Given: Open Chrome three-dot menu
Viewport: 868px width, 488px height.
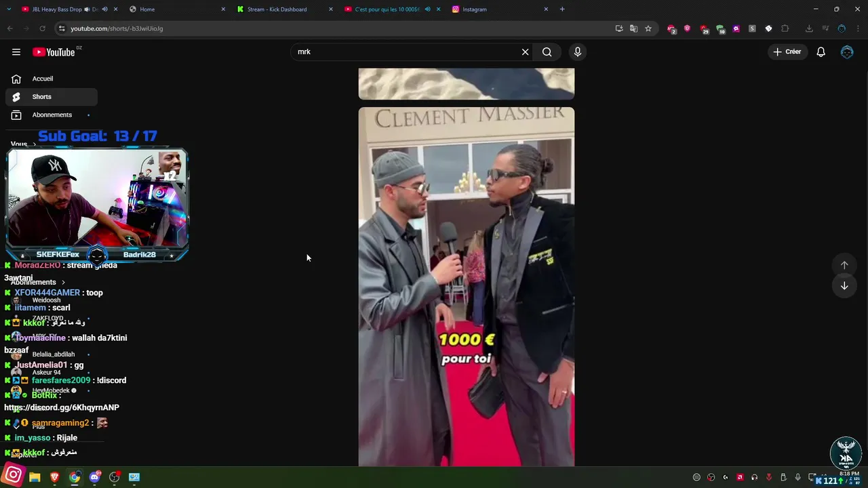Looking at the screenshot, I should pyautogui.click(x=858, y=28).
